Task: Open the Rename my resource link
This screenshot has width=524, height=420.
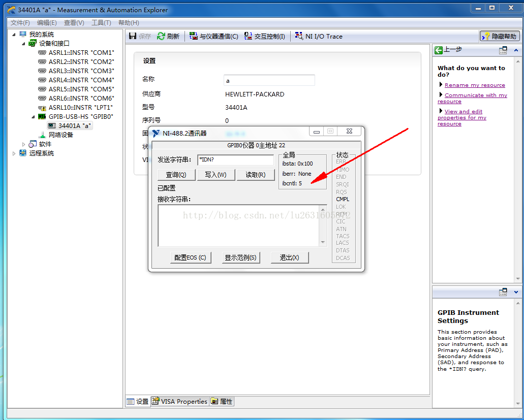Action: click(475, 85)
